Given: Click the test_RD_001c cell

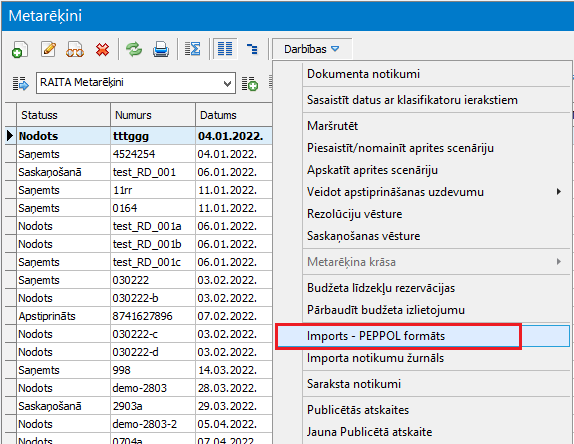Looking at the screenshot, I should (x=153, y=262).
